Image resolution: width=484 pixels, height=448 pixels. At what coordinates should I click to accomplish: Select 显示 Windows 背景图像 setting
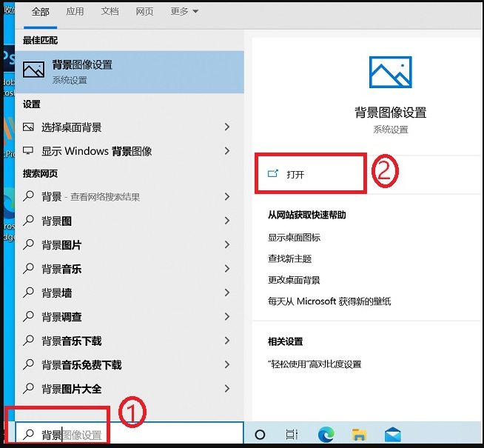point(130,151)
